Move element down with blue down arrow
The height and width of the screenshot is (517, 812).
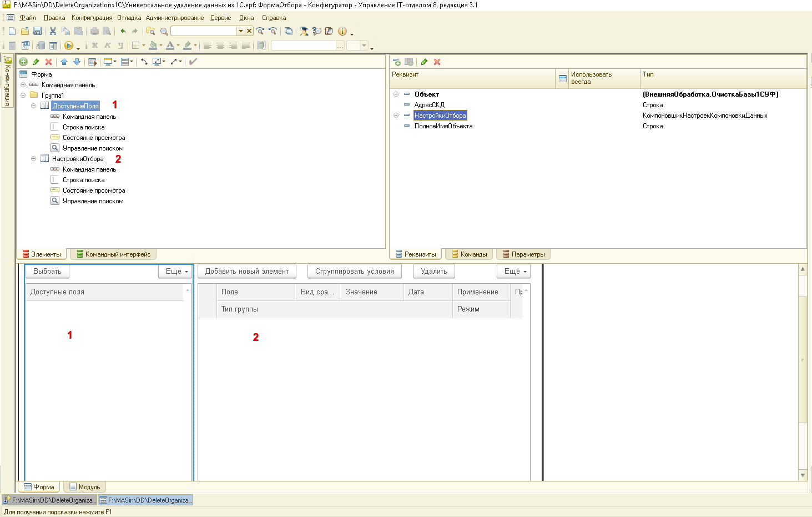pos(77,62)
